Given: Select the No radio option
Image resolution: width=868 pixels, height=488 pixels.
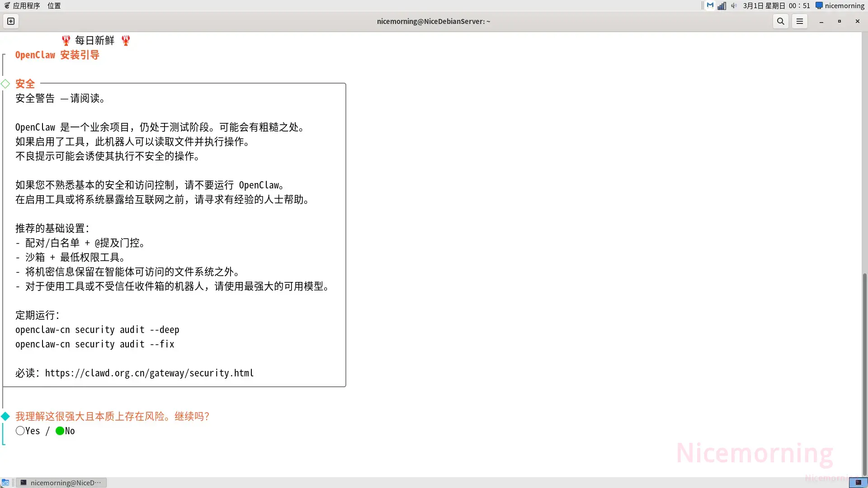Looking at the screenshot, I should [60, 431].
